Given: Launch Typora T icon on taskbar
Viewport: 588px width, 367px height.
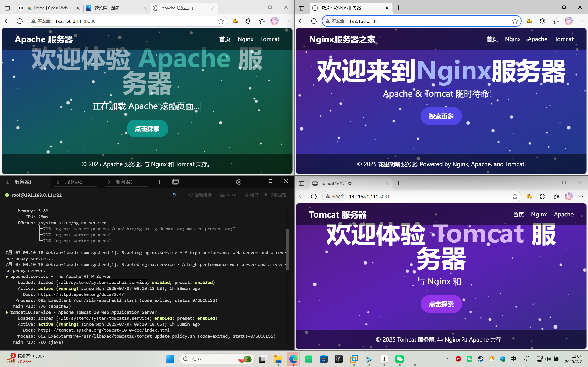Looking at the screenshot, I should [384, 359].
